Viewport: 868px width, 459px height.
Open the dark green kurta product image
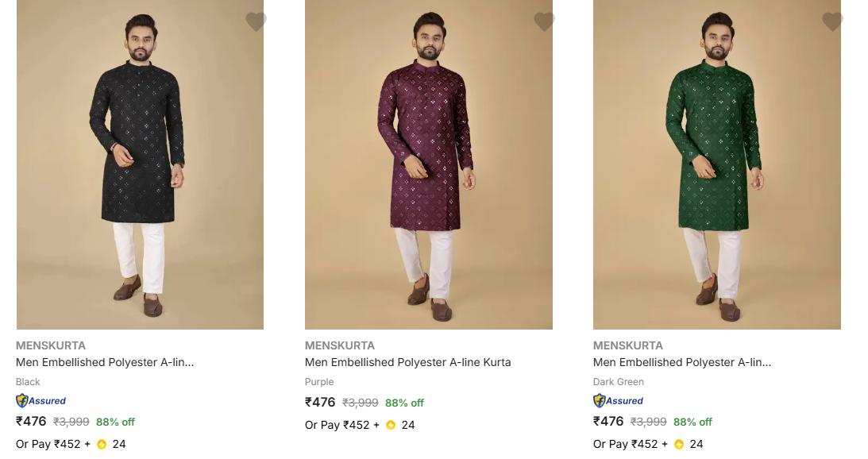[717, 164]
